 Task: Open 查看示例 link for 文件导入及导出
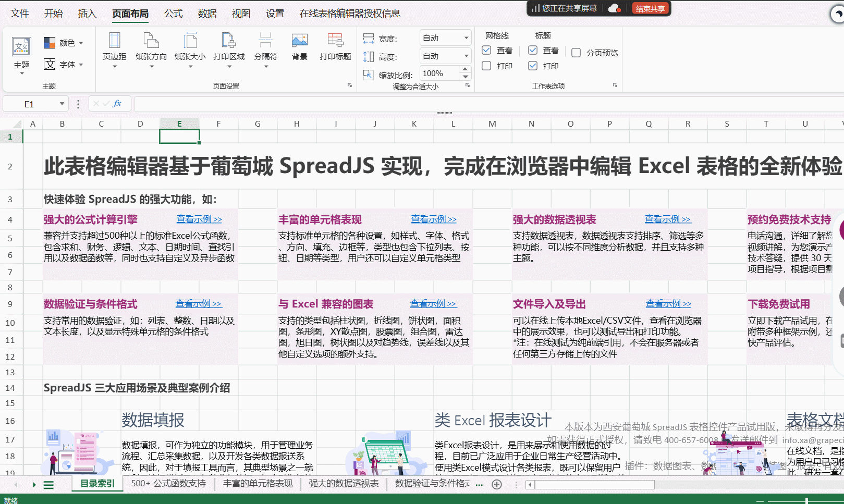tap(669, 304)
